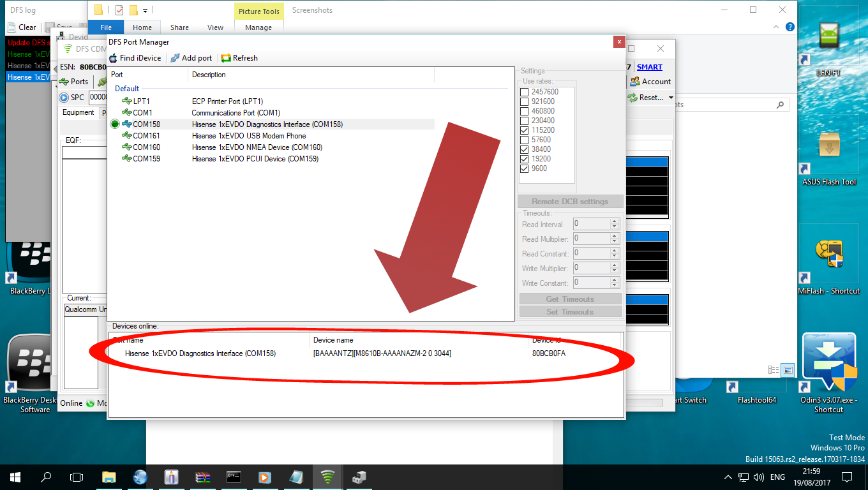Enable the 921600 rate checkbox

click(x=525, y=101)
